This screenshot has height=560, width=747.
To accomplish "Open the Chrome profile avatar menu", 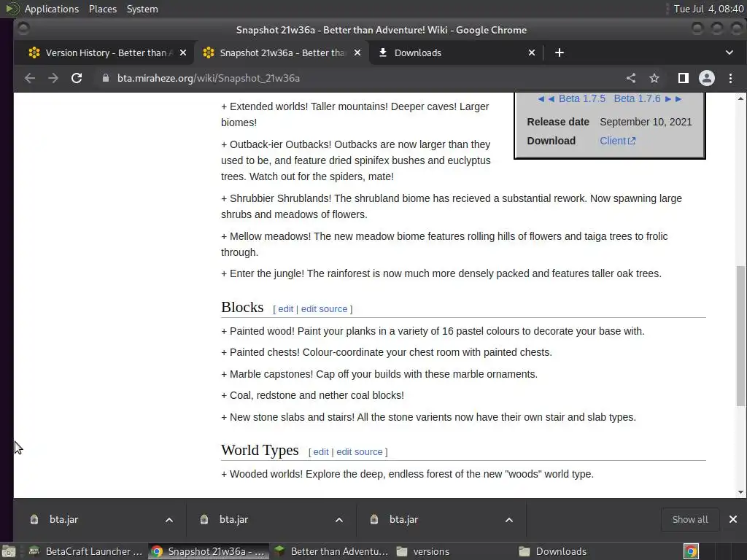I will click(706, 78).
